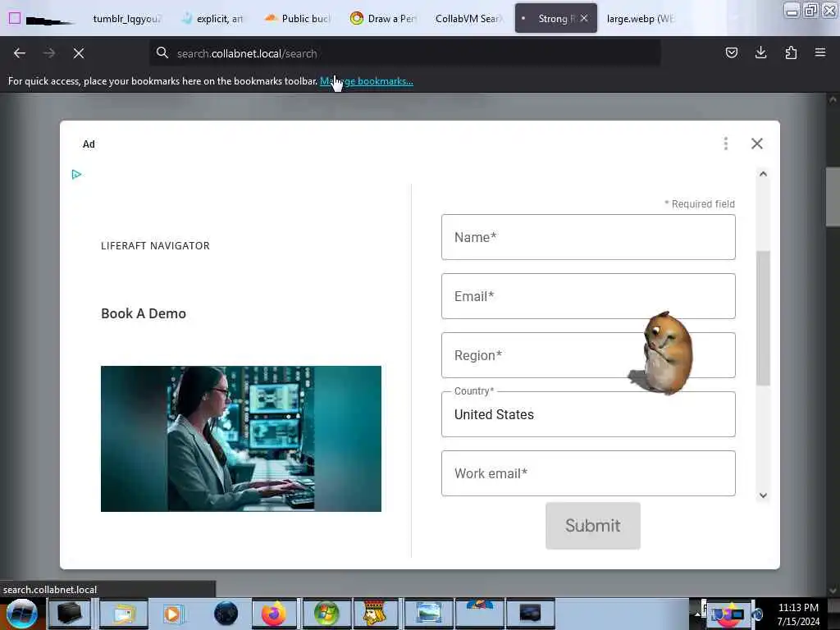Open the Windows flag orb taskbar icon

click(326, 614)
